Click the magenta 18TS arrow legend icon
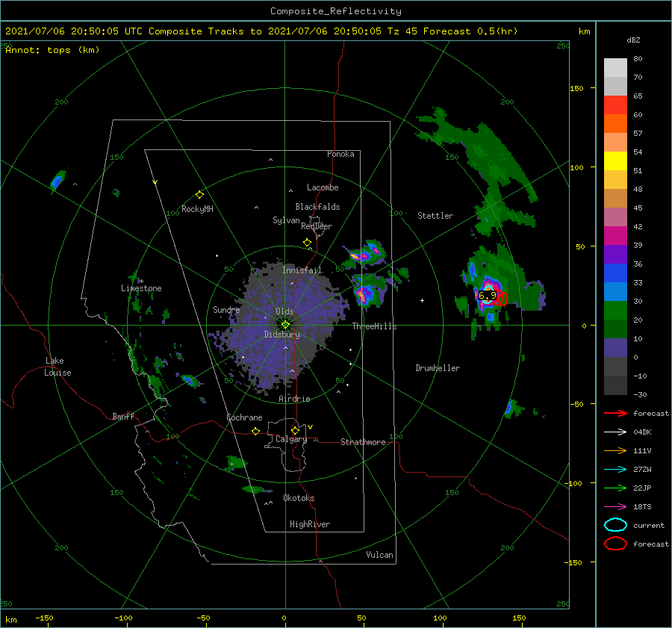 click(x=615, y=507)
